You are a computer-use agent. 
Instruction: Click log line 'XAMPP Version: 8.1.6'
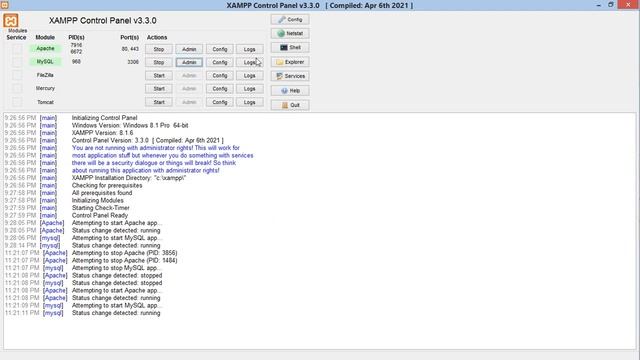(102, 133)
